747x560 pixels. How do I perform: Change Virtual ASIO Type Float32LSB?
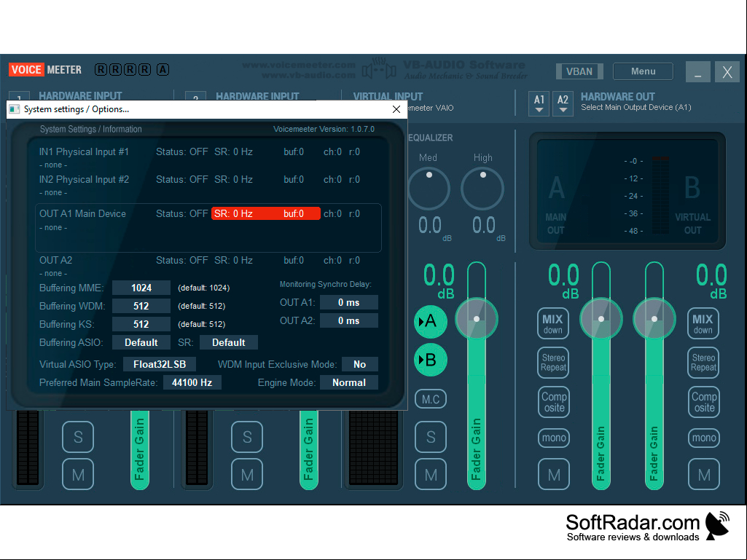[160, 364]
